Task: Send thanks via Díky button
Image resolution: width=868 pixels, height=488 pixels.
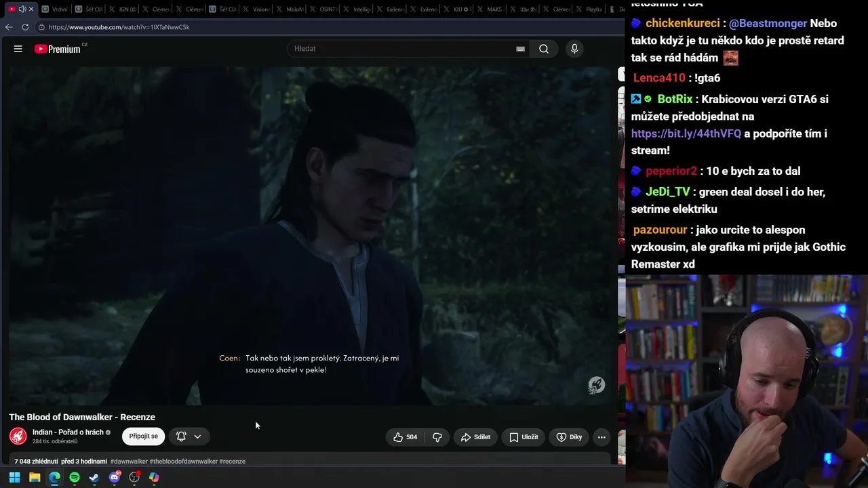Action: [569, 437]
